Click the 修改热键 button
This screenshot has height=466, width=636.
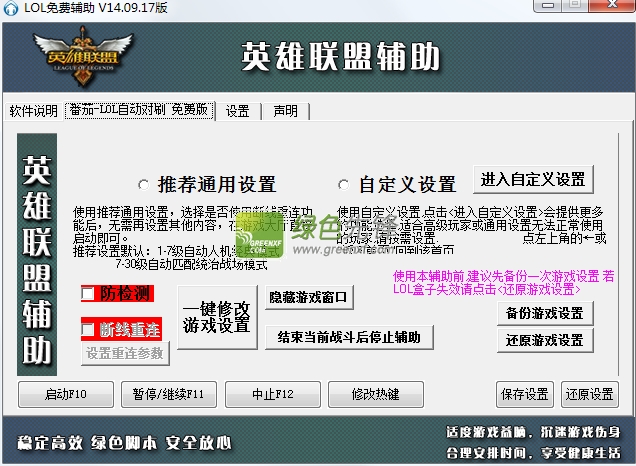(376, 394)
